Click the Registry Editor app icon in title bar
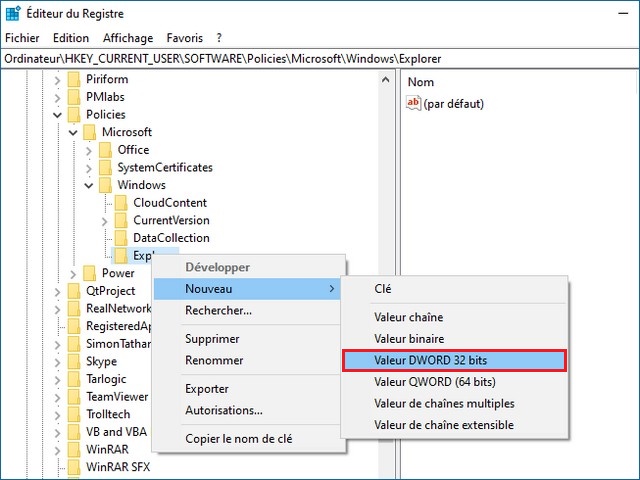The width and height of the screenshot is (640, 480). [12, 13]
